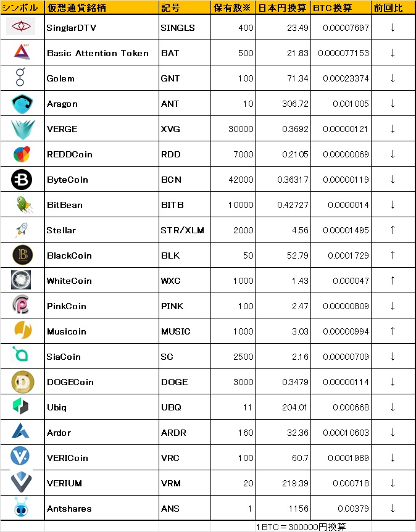Select the ByteCoin black circle logo
This screenshot has width=416, height=532.
(x=22, y=180)
